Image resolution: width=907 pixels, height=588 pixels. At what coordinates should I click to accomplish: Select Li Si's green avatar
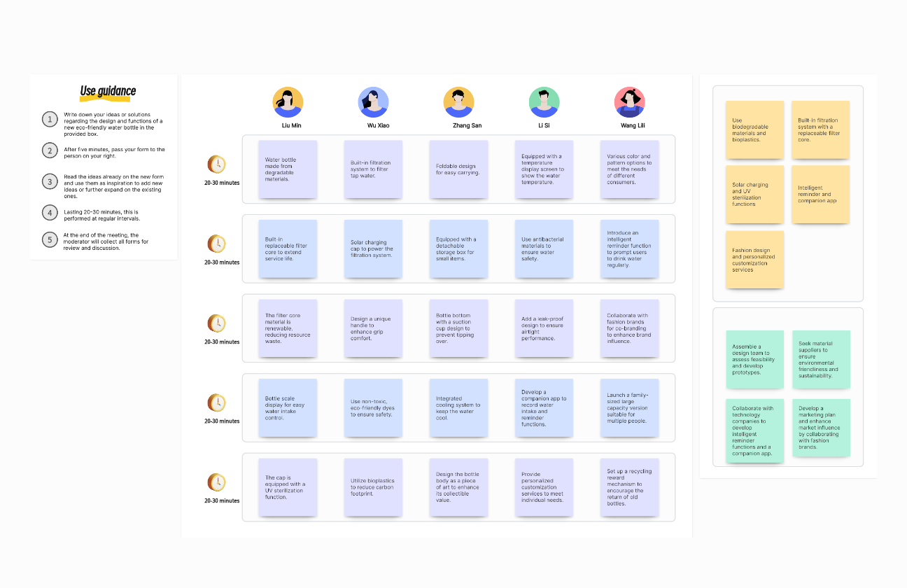pos(544,102)
